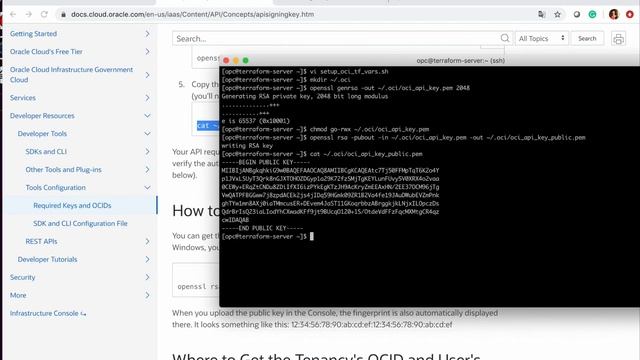Open the green Grammarly extension icon
640x360 pixels.
pos(592,14)
